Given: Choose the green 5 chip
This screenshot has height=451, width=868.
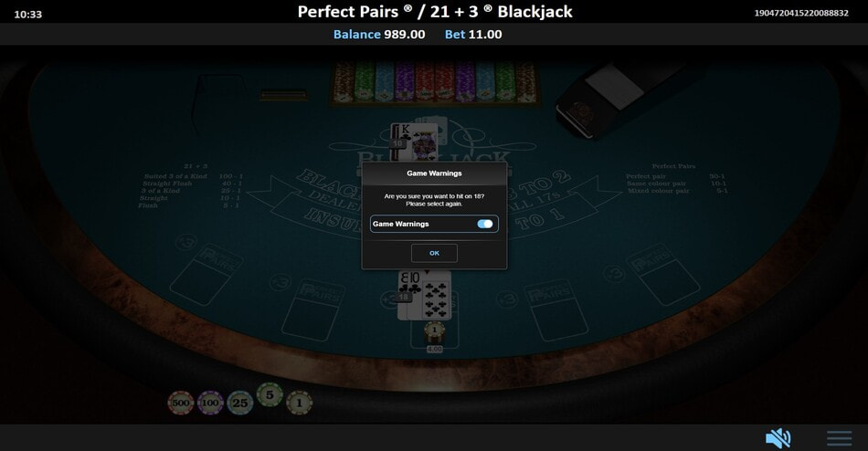Looking at the screenshot, I should 270,395.
